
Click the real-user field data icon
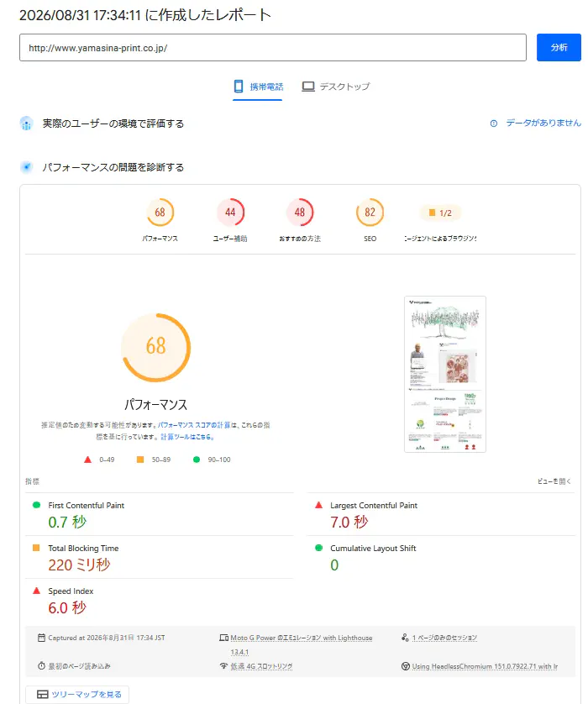tap(27, 123)
